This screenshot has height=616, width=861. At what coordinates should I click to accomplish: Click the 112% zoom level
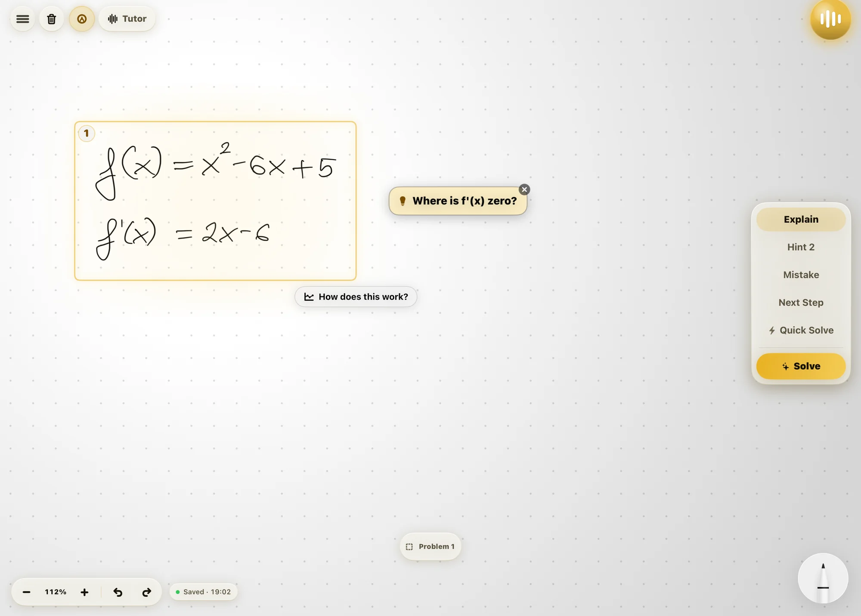56,592
